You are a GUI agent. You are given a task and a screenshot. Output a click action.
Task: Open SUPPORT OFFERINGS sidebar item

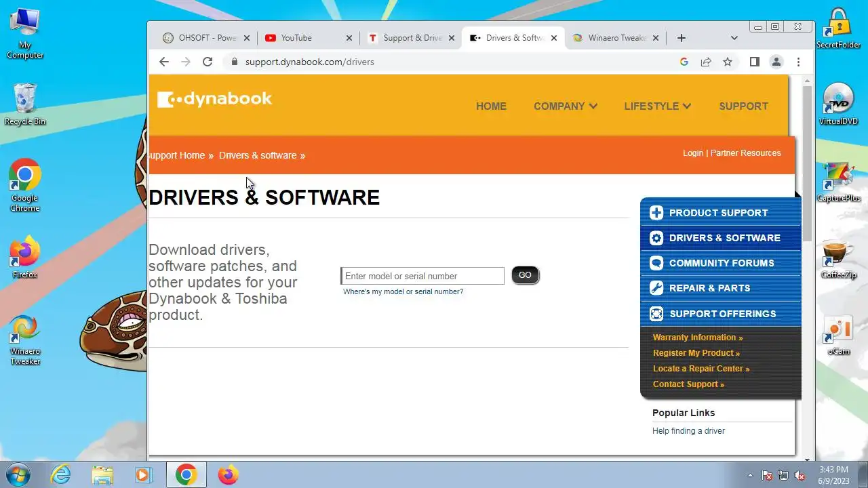tap(720, 314)
